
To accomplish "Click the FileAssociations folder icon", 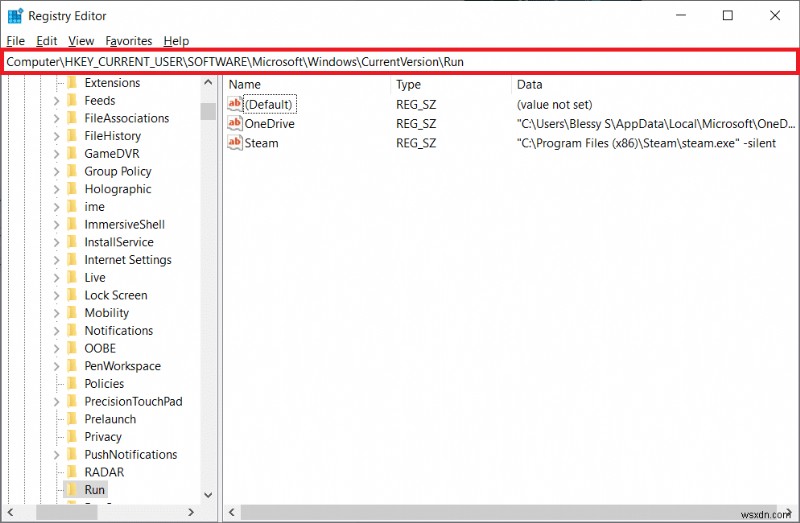I will point(72,118).
